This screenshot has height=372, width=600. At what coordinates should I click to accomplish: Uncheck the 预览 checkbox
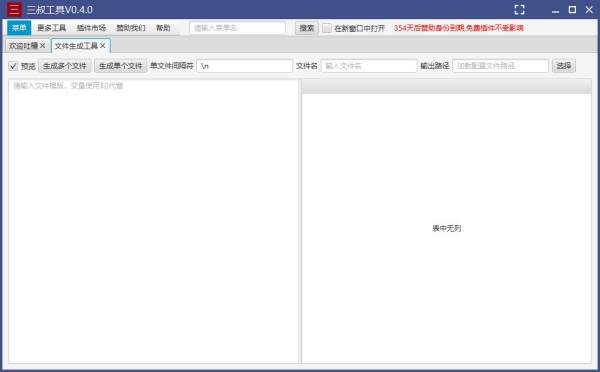[13, 66]
